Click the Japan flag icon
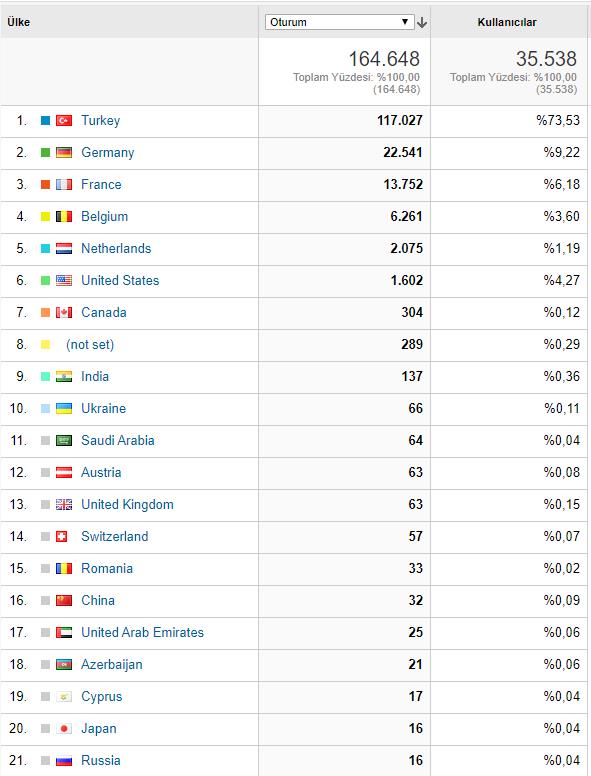The image size is (591, 776). pyautogui.click(x=64, y=728)
